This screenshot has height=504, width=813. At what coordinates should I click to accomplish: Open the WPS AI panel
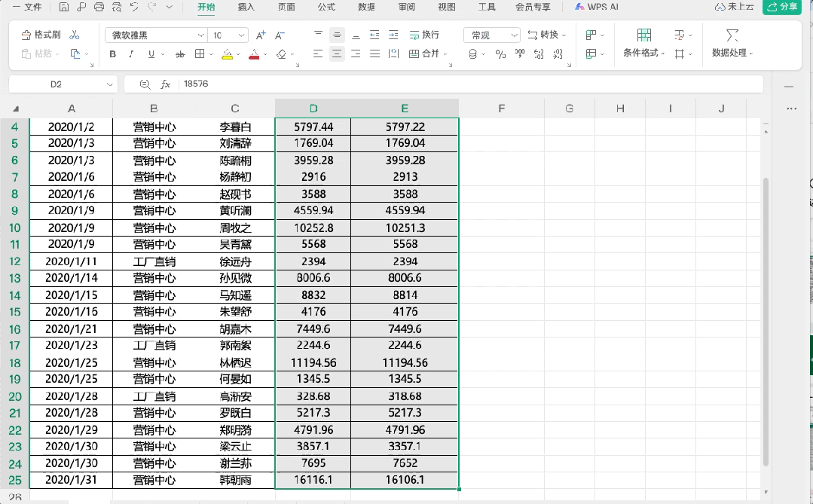tap(596, 7)
